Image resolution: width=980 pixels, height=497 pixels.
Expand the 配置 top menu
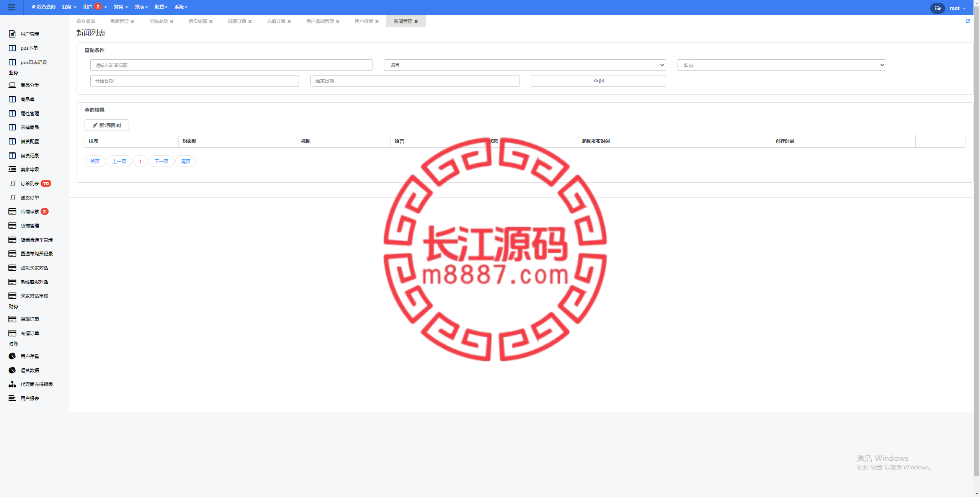161,7
